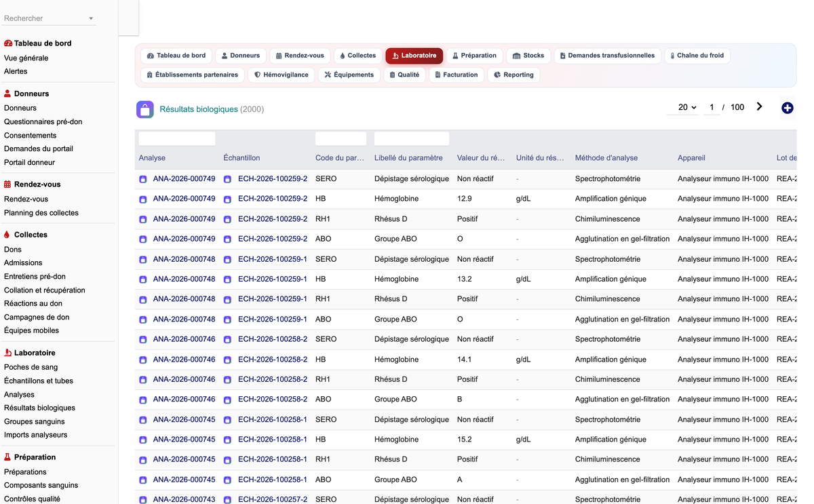Screen dimensions: 814x504
Task: Click the Code du paramètre filter field
Action: tap(341, 139)
